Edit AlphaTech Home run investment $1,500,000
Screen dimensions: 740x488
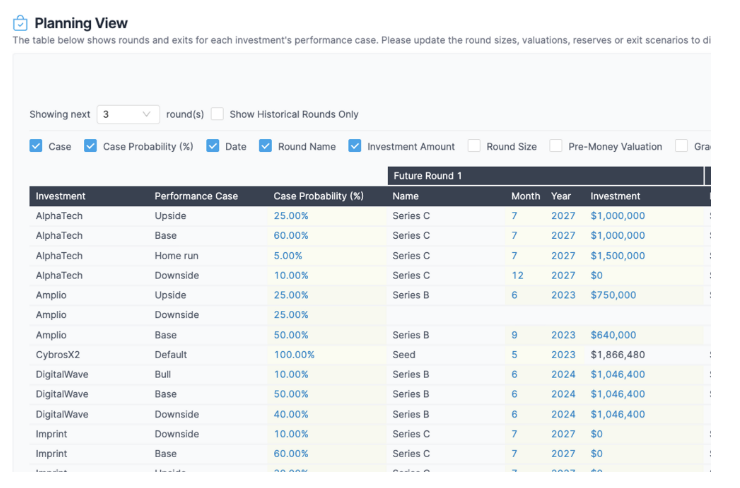click(x=617, y=256)
